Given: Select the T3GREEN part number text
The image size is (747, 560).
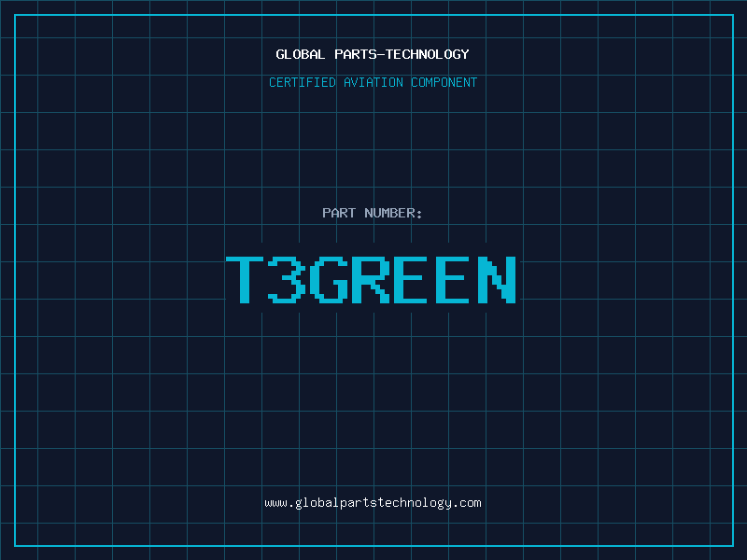Looking at the screenshot, I should point(371,279).
